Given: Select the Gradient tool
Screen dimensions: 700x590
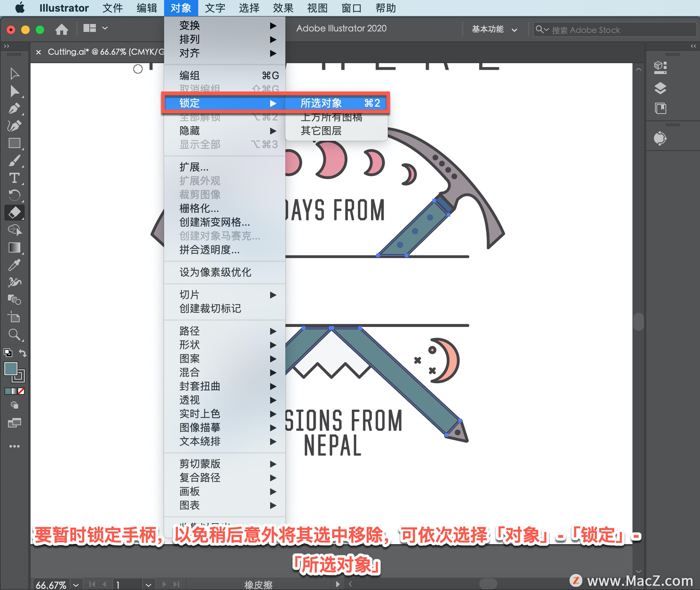Looking at the screenshot, I should tap(14, 248).
